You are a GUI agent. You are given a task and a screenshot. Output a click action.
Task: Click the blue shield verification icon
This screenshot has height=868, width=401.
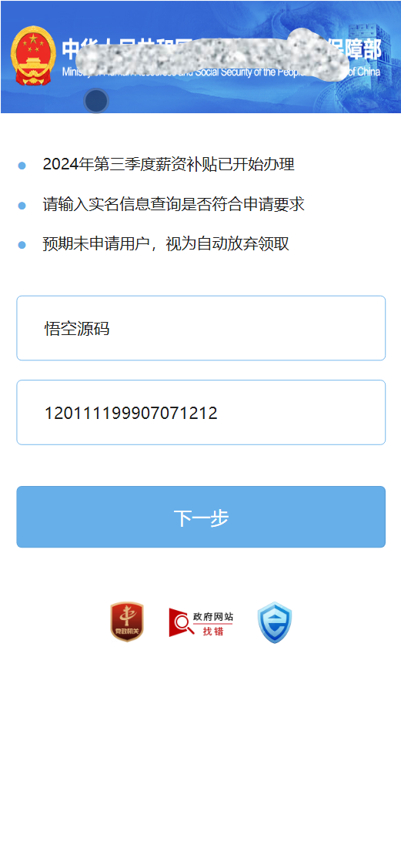tap(274, 623)
